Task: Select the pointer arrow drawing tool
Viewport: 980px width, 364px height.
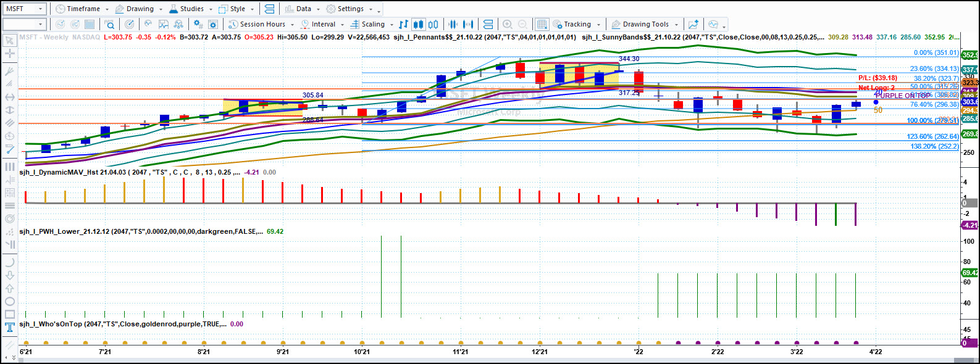Action: [x=9, y=41]
